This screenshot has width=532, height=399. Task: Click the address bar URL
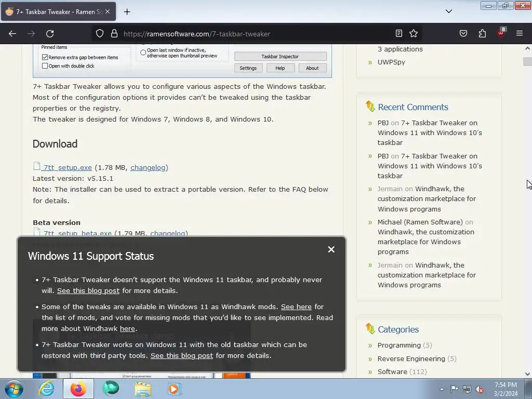(197, 34)
